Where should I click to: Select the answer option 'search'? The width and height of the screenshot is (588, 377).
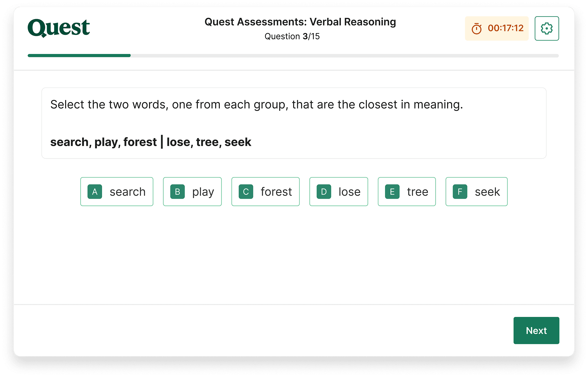point(117,191)
